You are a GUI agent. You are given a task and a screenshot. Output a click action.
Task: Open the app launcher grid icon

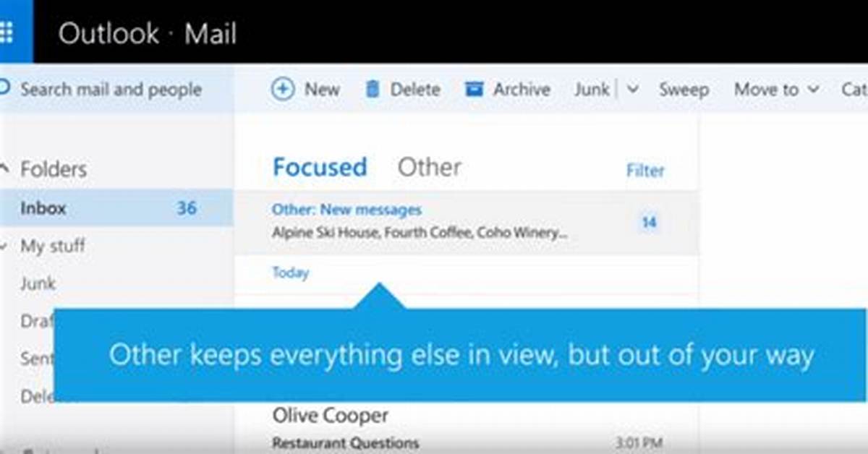pos(7,32)
